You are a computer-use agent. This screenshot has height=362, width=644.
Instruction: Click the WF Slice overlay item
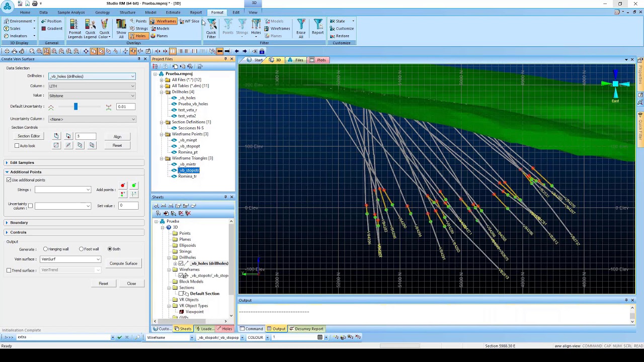click(x=189, y=21)
